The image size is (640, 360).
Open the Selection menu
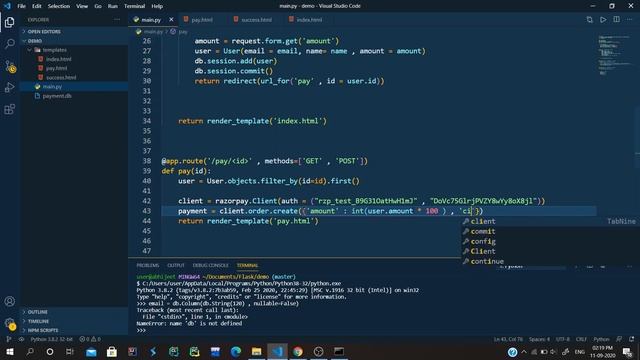point(59,6)
